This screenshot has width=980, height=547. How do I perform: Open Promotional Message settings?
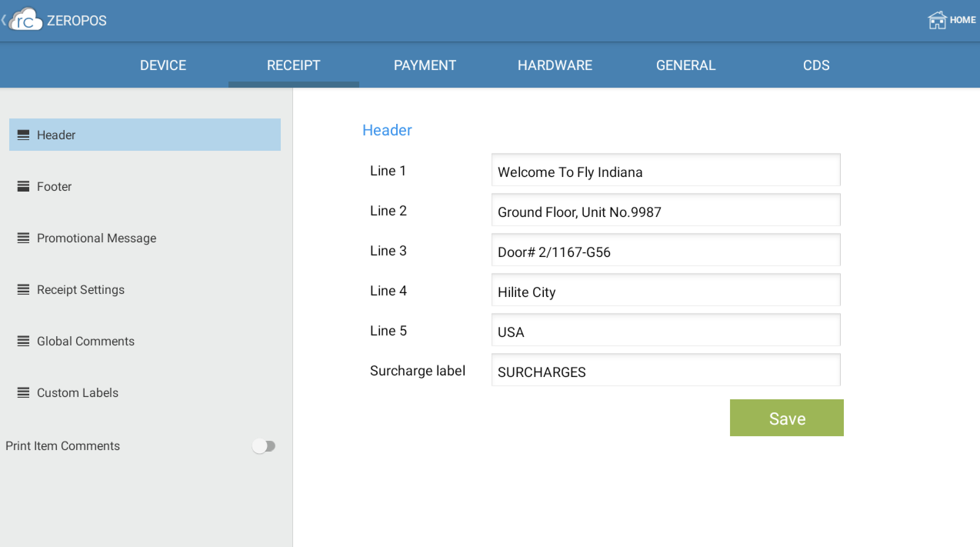[x=145, y=238]
